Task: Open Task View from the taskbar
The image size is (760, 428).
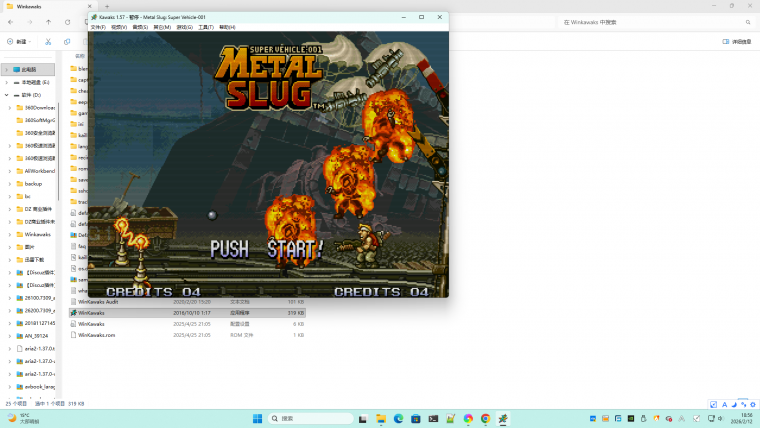Action: pos(363,418)
